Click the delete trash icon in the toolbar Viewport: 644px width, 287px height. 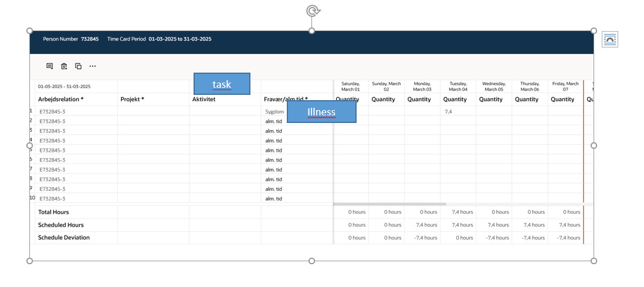pos(64,66)
